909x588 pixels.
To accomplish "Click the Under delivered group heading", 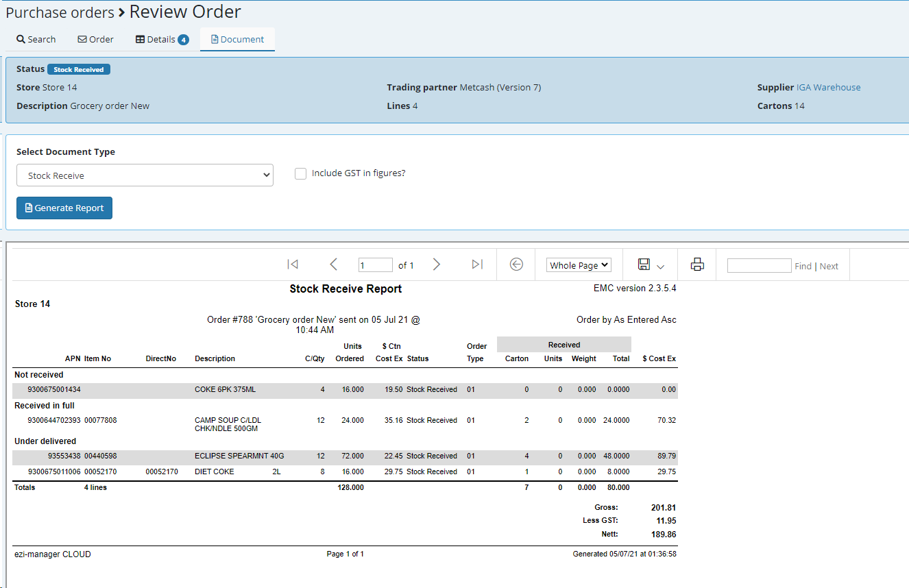I will coord(45,441).
